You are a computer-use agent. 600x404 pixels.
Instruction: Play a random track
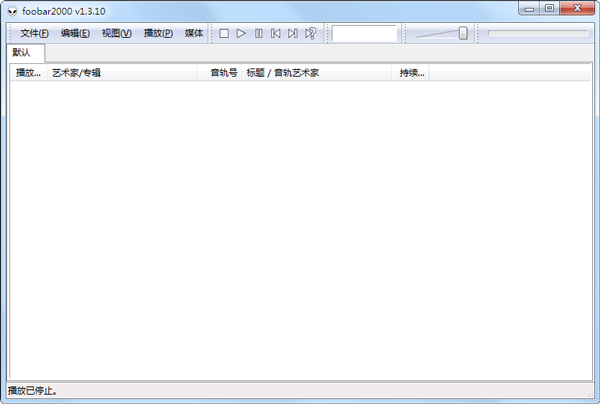tap(310, 34)
